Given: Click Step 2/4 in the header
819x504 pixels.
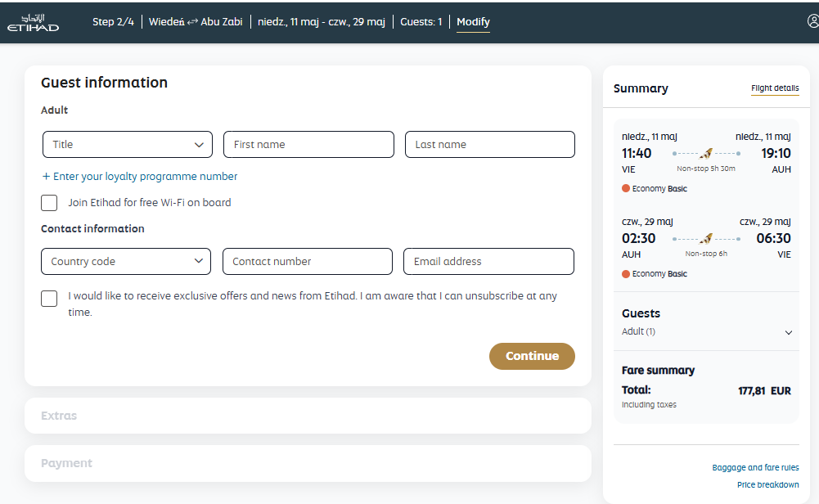Looking at the screenshot, I should (x=114, y=22).
